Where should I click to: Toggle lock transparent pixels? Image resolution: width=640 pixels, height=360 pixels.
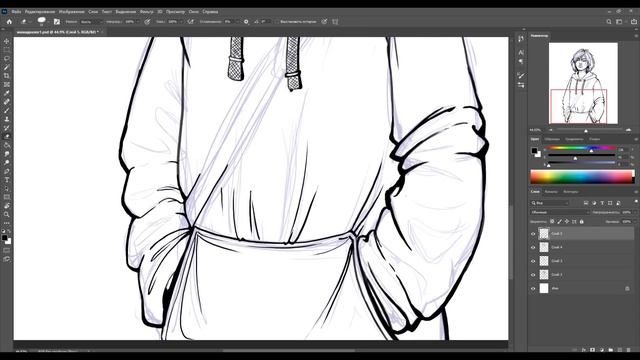tap(552, 222)
